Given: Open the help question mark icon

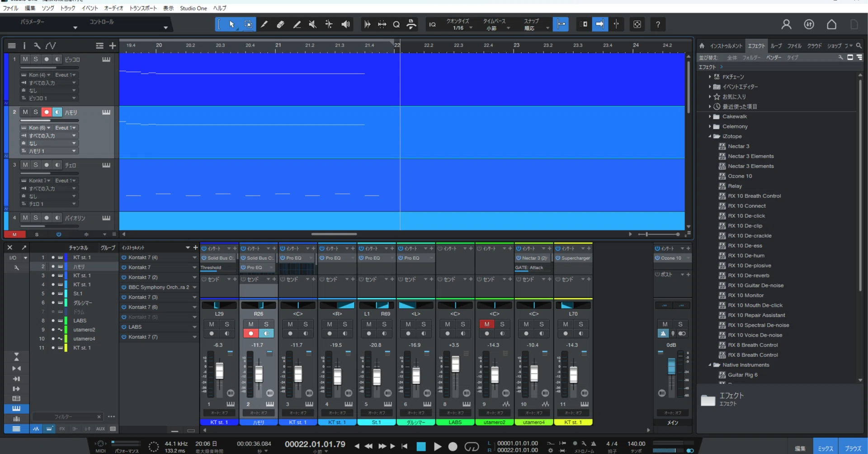Looking at the screenshot, I should coord(658,24).
